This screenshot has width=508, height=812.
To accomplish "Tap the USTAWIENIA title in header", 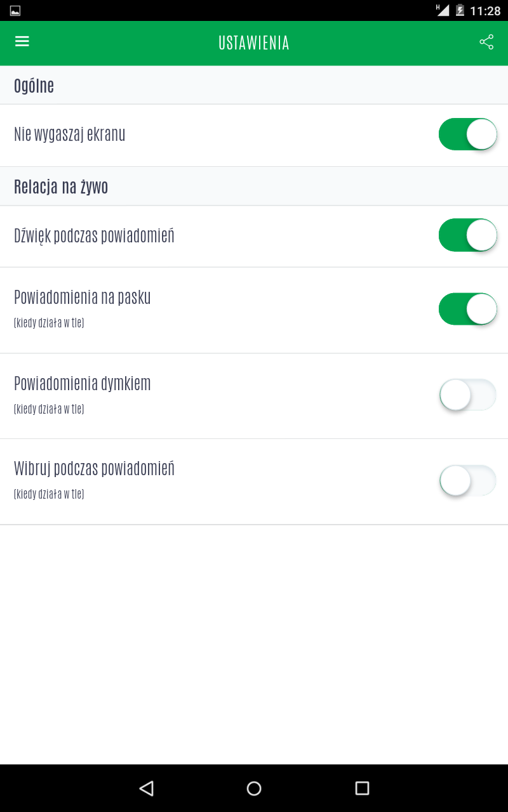I will (254, 43).
